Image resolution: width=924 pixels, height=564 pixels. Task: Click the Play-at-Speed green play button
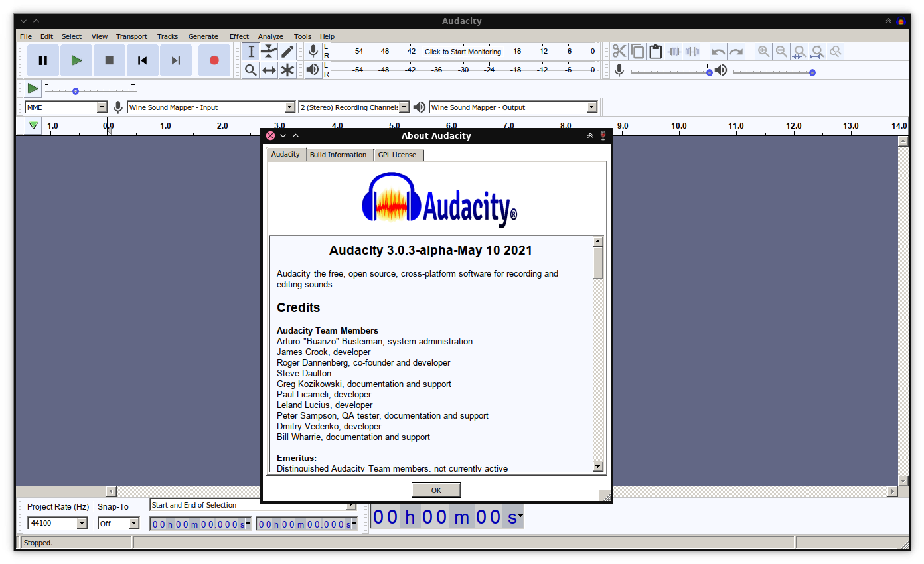point(33,88)
